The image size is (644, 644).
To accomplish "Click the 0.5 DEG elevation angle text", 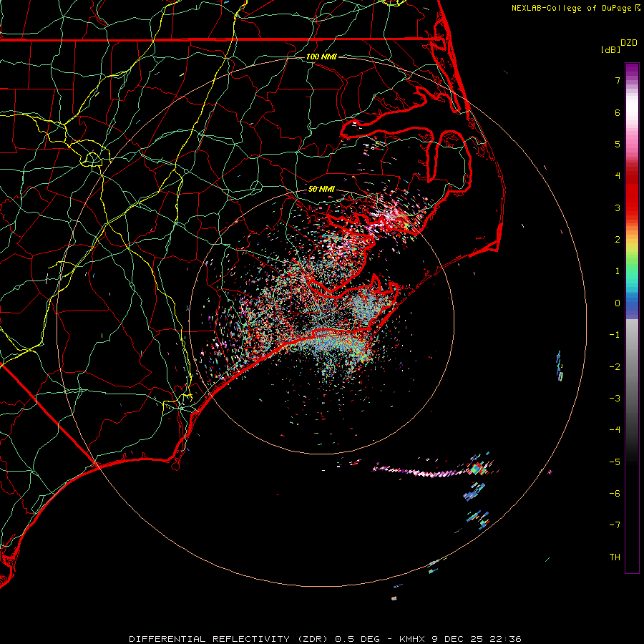I will (x=357, y=639).
